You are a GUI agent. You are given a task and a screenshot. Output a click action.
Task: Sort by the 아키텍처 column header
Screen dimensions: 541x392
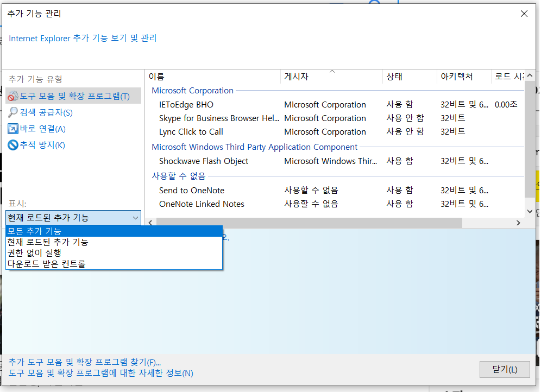point(464,77)
